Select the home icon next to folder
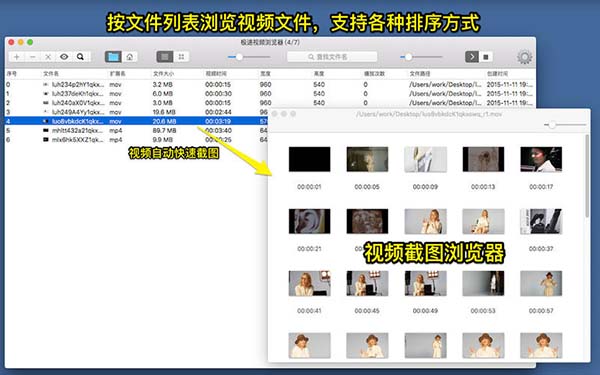 [130, 57]
